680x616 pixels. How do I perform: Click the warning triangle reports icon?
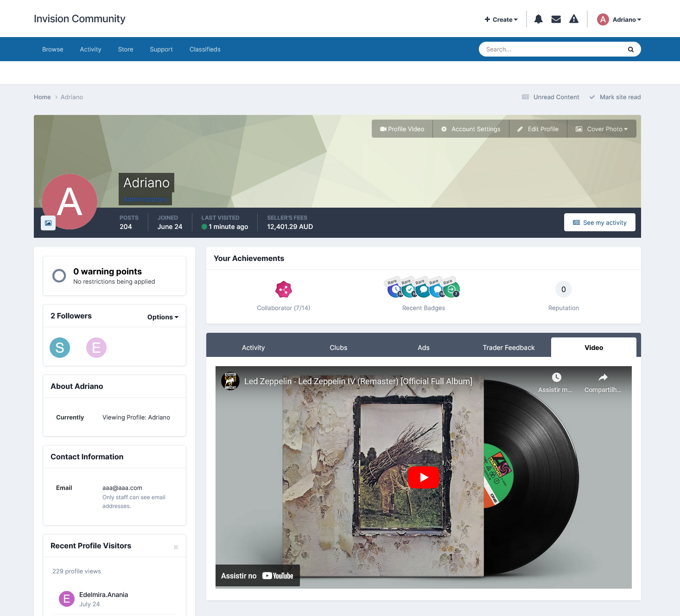click(x=574, y=19)
